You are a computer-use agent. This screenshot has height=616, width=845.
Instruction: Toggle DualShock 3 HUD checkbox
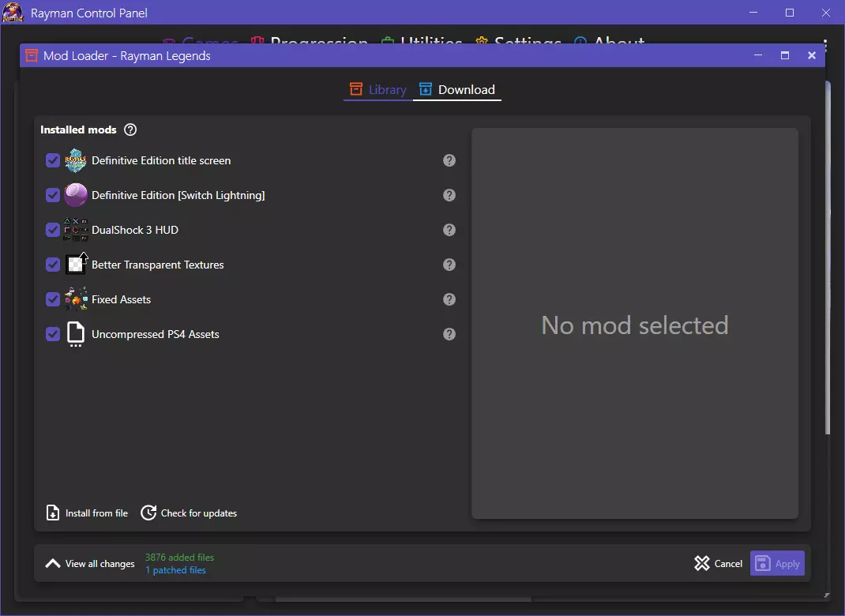(53, 230)
